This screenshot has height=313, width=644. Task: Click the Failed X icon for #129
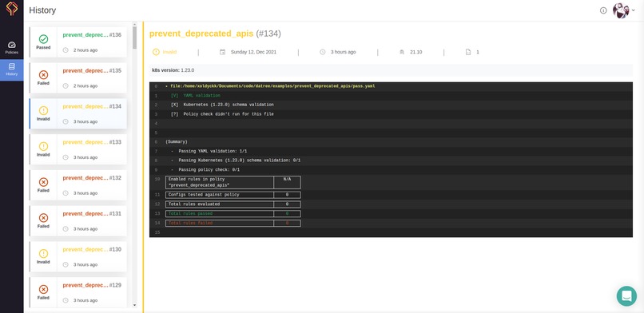(43, 289)
